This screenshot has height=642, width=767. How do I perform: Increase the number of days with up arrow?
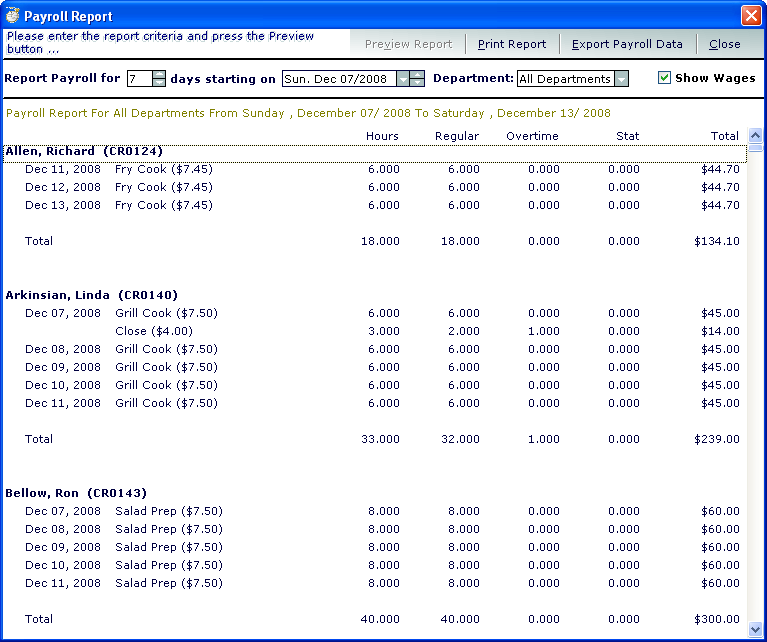click(159, 74)
